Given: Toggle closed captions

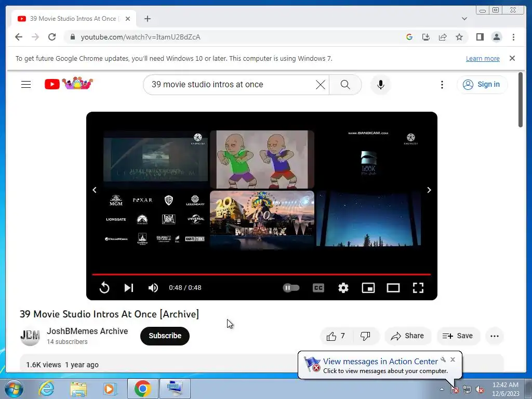Looking at the screenshot, I should pos(318,288).
